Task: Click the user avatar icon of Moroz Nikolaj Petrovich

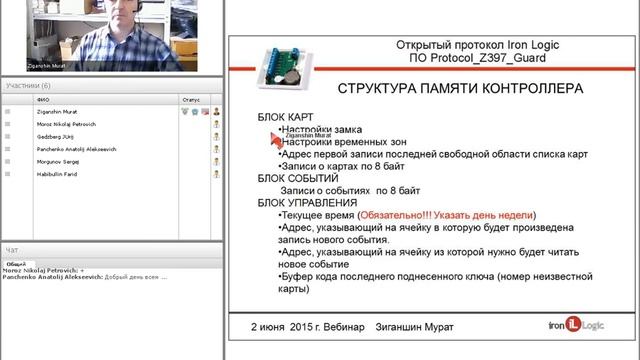Action: [216, 124]
